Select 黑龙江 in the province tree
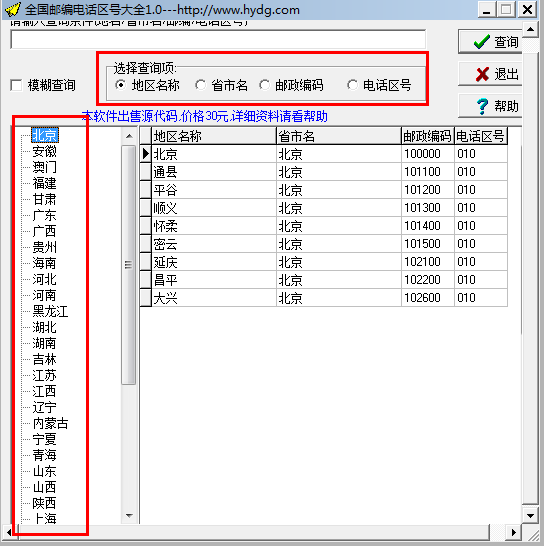The height and width of the screenshot is (546, 544). point(50,311)
